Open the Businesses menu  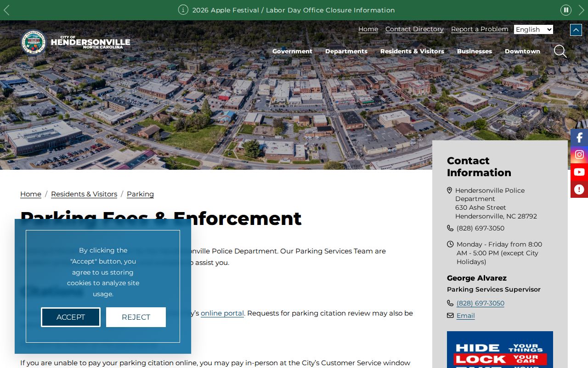(475, 51)
